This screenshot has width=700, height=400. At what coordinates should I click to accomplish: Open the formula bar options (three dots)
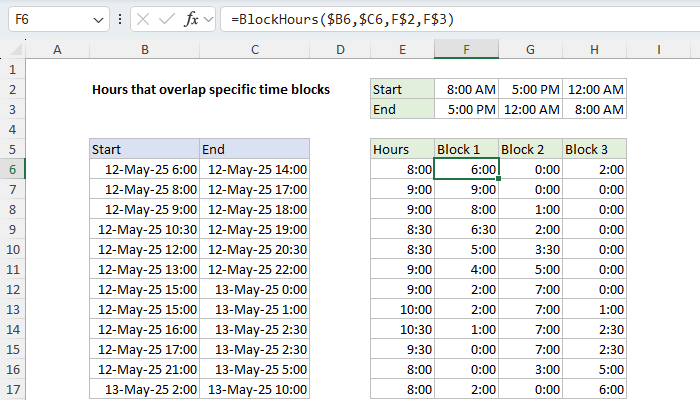coord(120,19)
